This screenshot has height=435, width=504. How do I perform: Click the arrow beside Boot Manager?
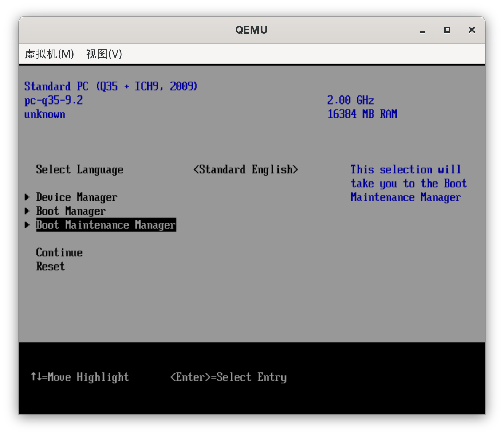tap(27, 211)
